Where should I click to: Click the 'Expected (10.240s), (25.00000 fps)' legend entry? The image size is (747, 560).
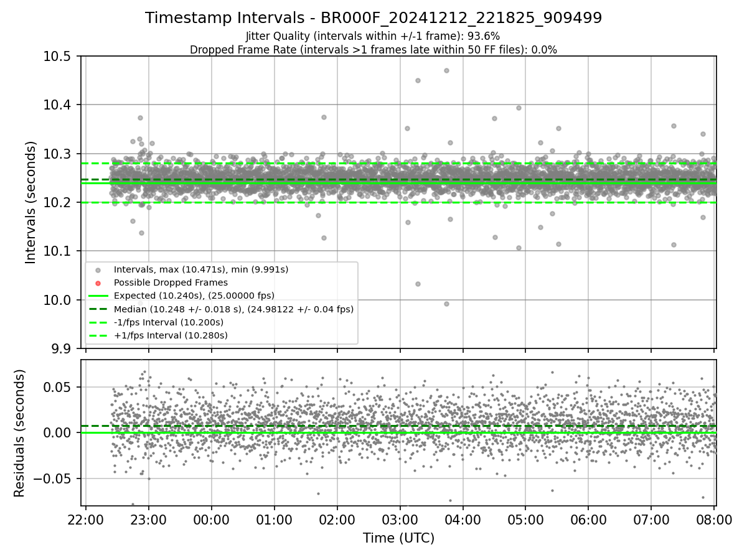[x=194, y=296]
